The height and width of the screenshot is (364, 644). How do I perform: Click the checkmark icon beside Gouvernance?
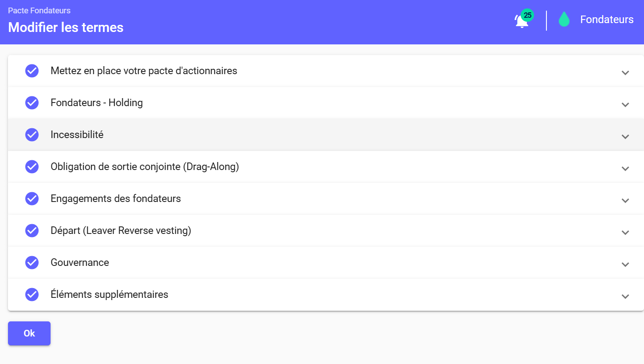32,262
